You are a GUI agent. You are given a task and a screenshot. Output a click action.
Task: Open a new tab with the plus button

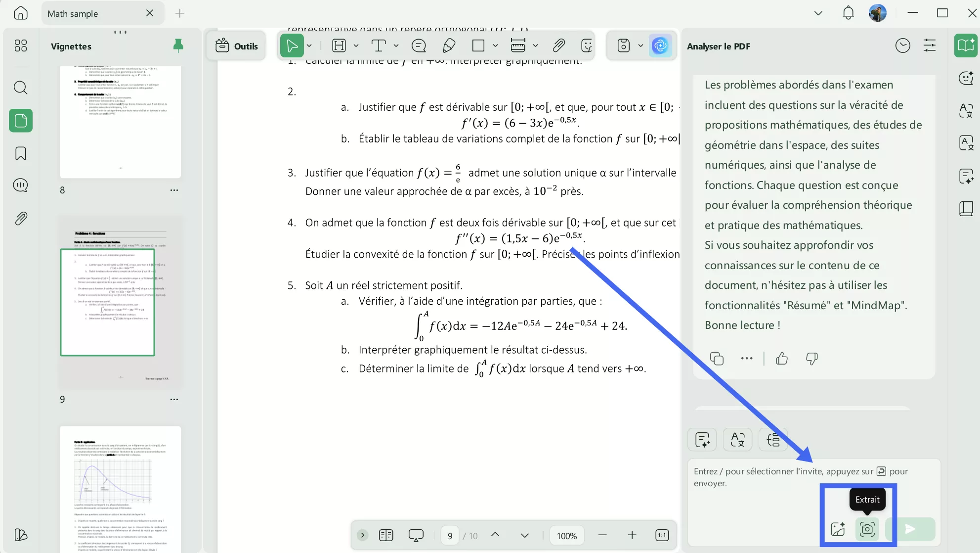179,13
